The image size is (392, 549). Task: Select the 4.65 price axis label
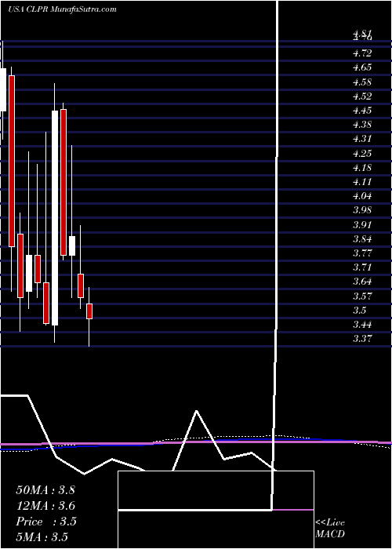[362, 67]
